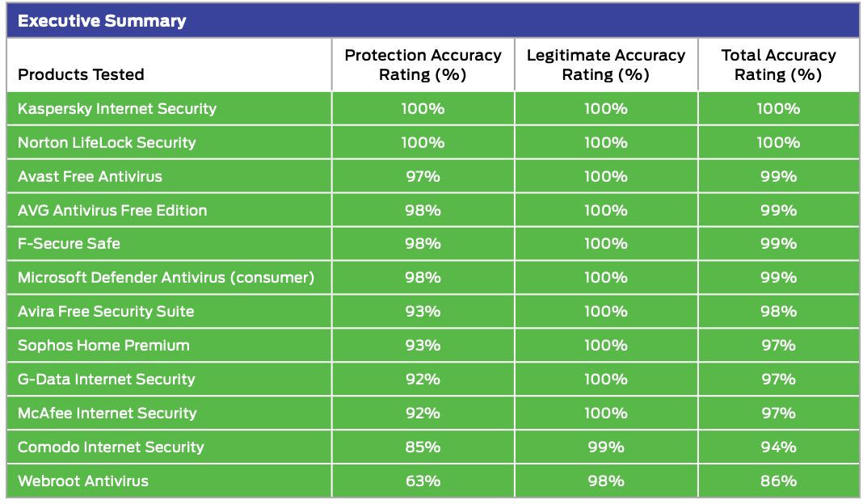The height and width of the screenshot is (504, 863).
Task: Click Avast Free Antivirus product name
Action: click(x=90, y=176)
